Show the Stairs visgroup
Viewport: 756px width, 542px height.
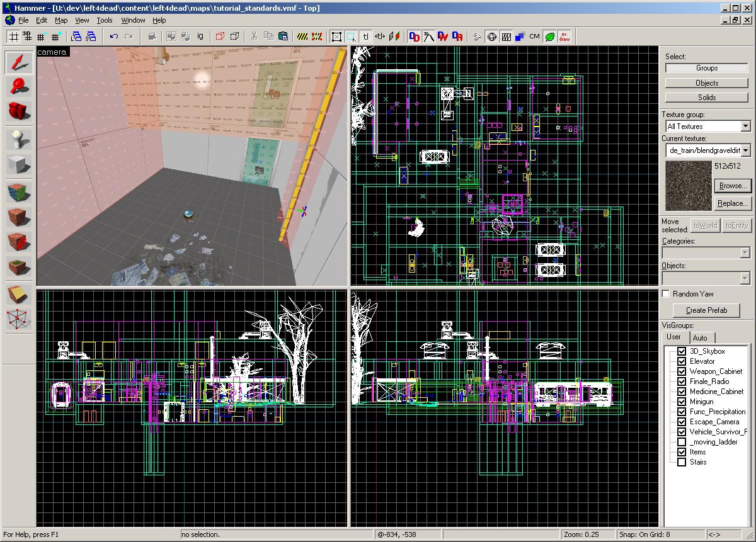point(681,462)
